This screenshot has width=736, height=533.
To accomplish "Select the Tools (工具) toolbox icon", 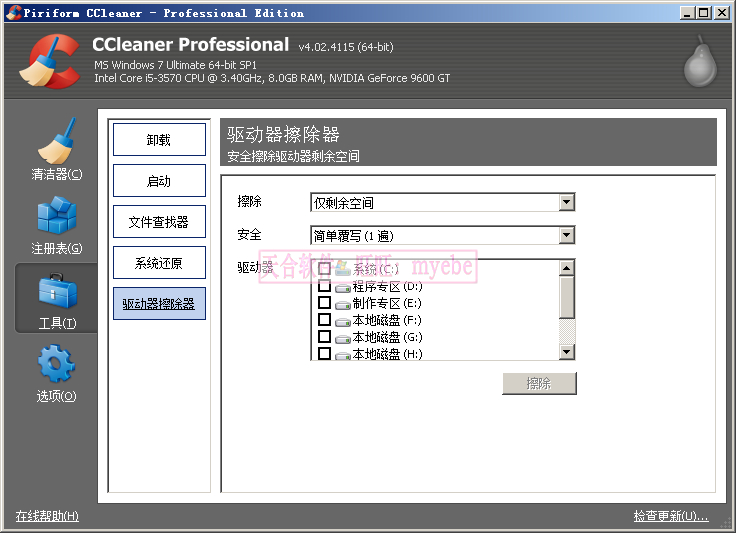I will pyautogui.click(x=57, y=291).
